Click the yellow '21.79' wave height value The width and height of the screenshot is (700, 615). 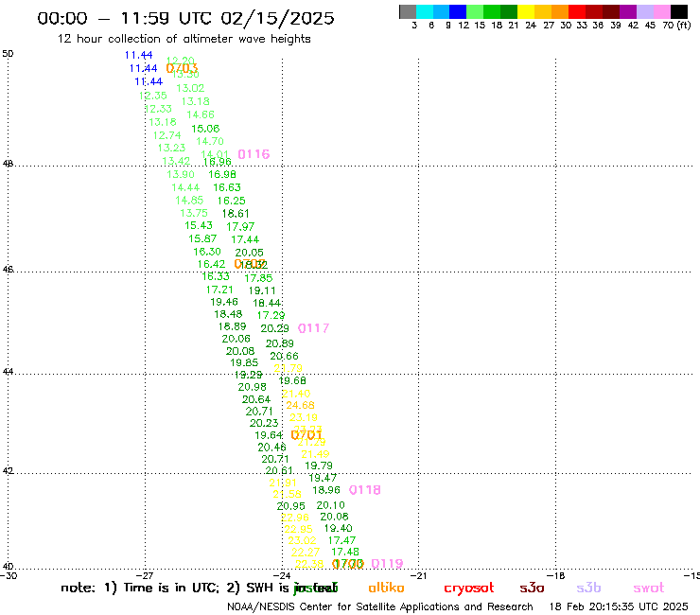288,368
